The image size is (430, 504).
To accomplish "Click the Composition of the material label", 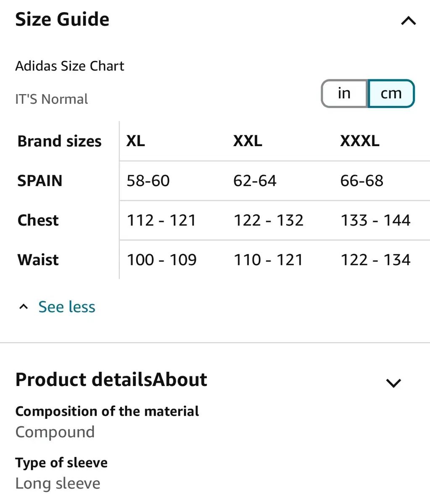I will (x=107, y=411).
